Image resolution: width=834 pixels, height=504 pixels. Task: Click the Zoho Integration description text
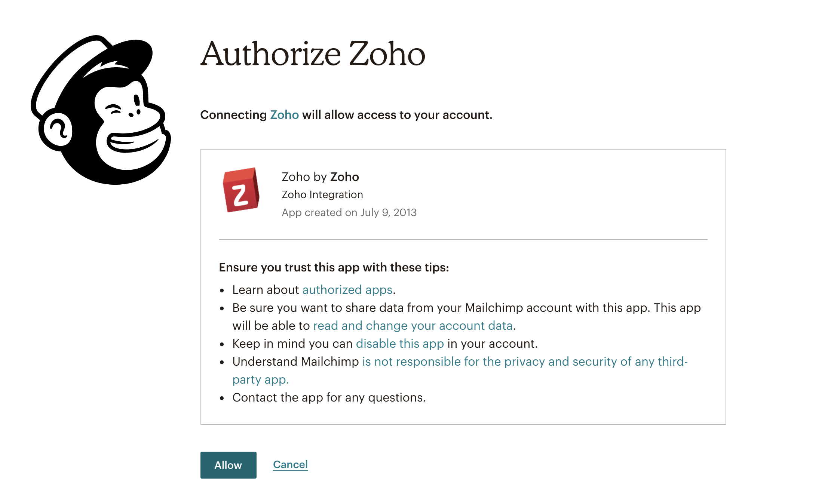click(x=322, y=195)
